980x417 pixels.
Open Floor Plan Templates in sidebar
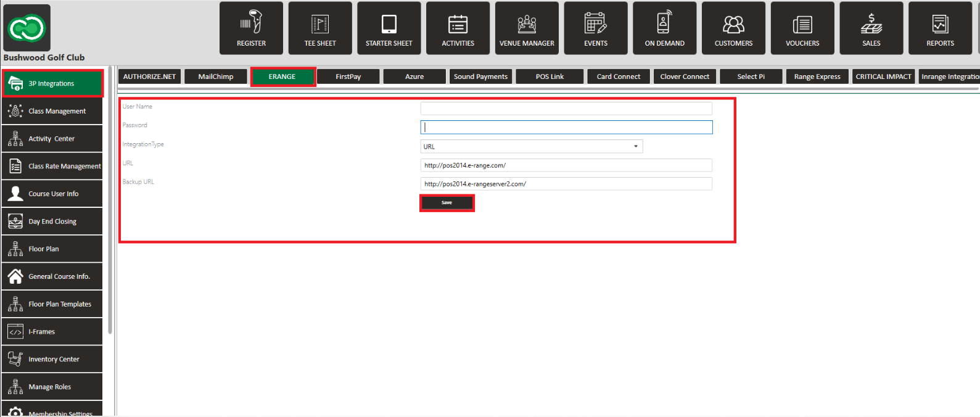click(x=52, y=304)
